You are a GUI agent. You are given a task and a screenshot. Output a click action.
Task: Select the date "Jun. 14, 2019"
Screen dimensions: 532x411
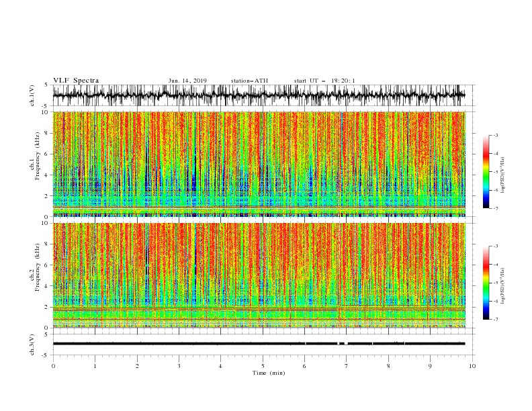tap(187, 81)
